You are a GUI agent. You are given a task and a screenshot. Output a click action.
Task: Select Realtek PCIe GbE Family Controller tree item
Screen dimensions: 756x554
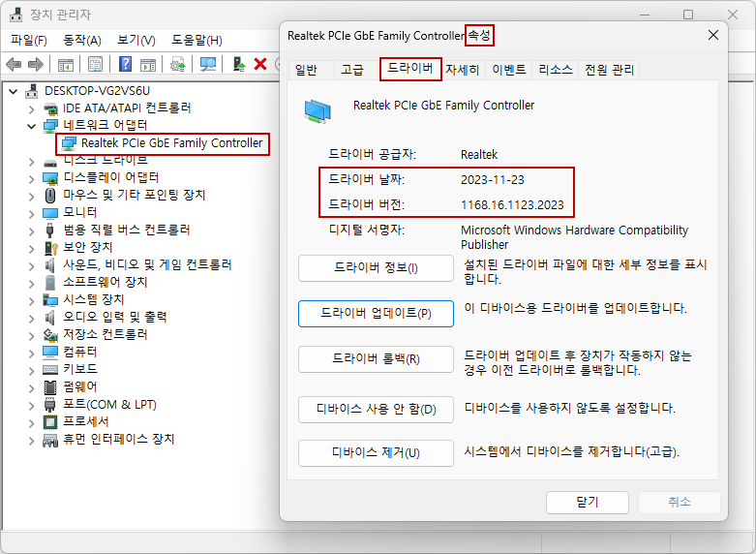(171, 143)
